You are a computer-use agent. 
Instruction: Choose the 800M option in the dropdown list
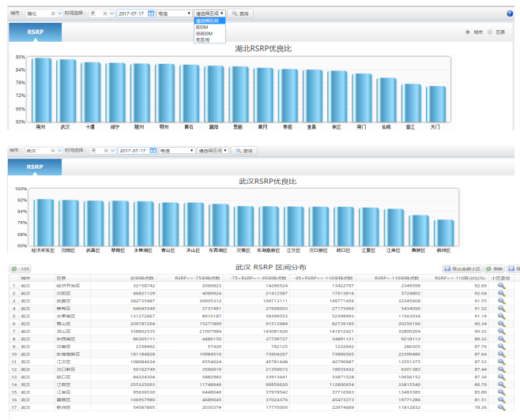(x=209, y=27)
